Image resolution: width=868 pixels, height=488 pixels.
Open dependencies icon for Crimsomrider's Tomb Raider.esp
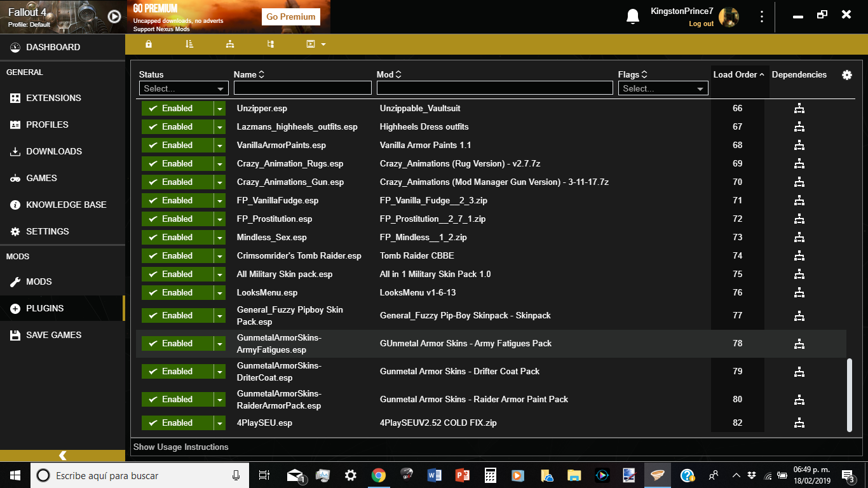point(799,256)
